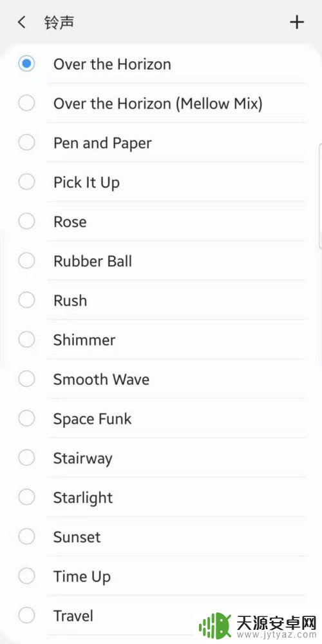
Task: Pick the Space Funk ringtone
Action: pos(161,418)
